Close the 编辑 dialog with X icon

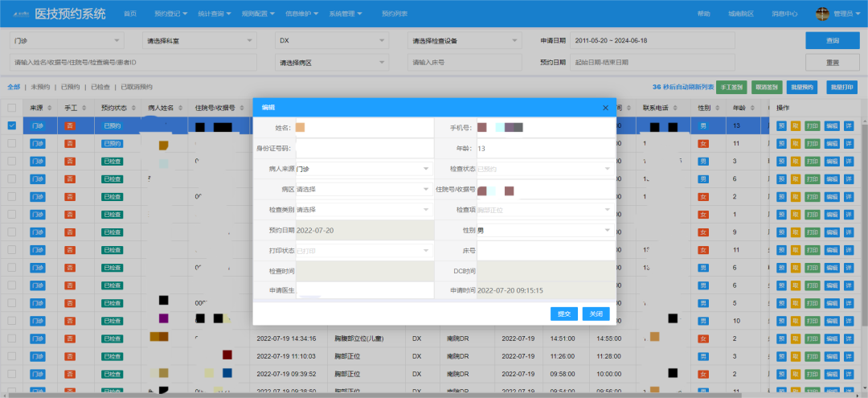click(605, 108)
